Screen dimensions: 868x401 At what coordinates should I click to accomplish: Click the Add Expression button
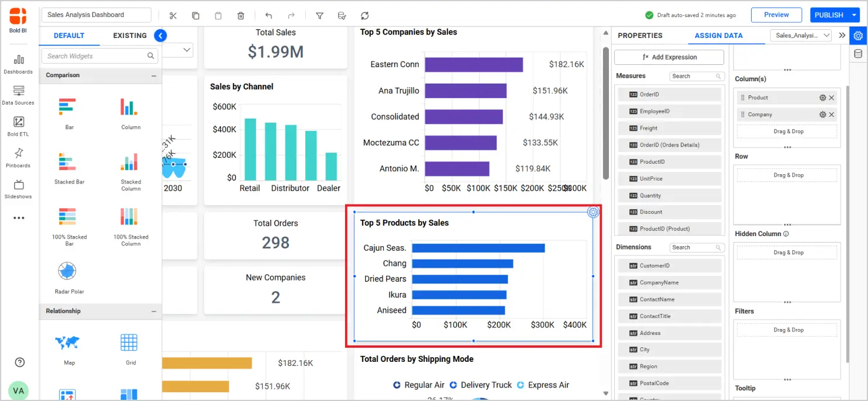(x=669, y=57)
